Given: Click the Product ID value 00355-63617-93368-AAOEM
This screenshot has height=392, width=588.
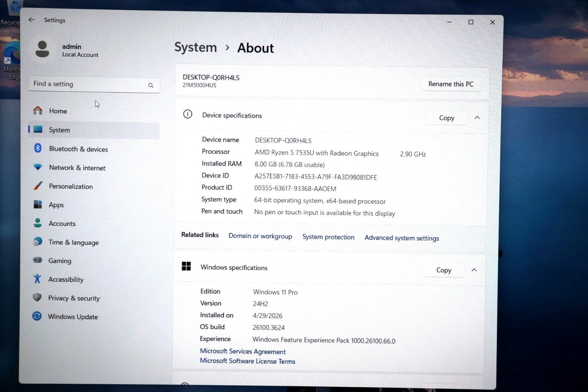Looking at the screenshot, I should (x=295, y=188).
